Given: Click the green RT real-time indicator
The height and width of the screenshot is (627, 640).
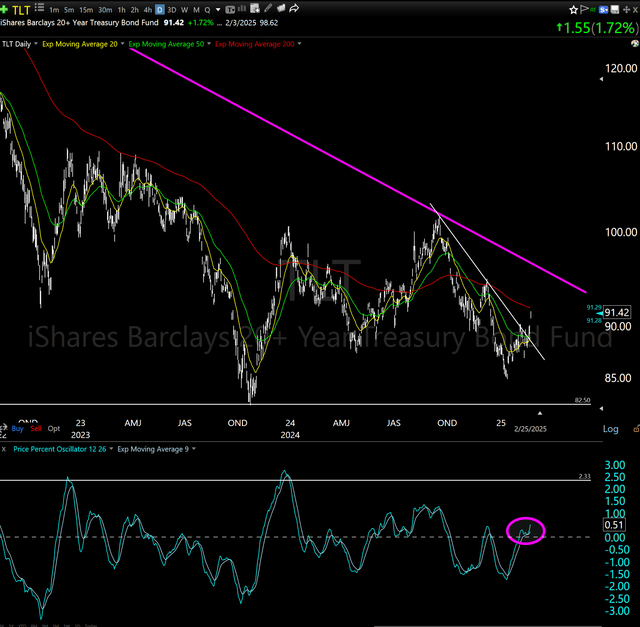Looking at the screenshot, I should pos(593,9).
